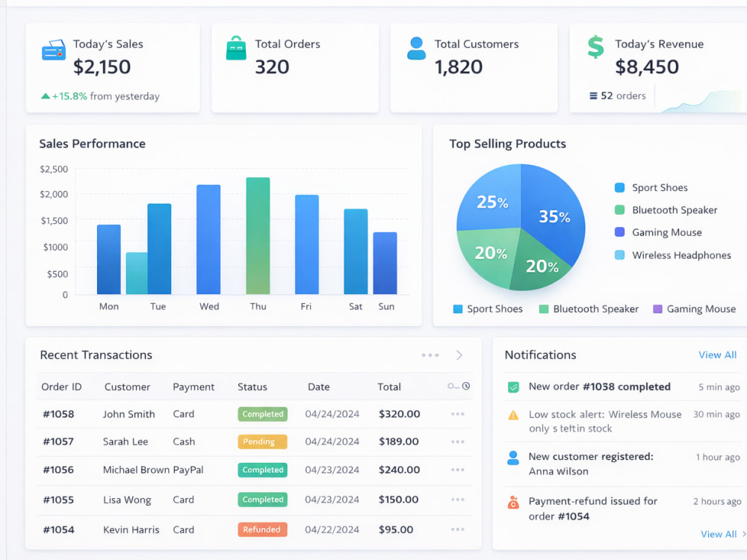Click the Today's Revenue sparkline chart
The image size is (747, 560).
click(704, 102)
